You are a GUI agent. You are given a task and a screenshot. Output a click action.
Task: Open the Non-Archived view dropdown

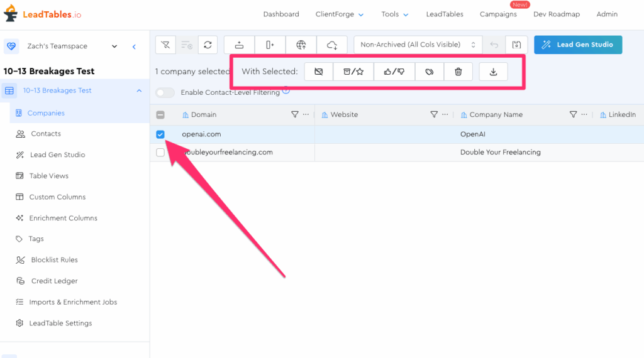point(418,45)
